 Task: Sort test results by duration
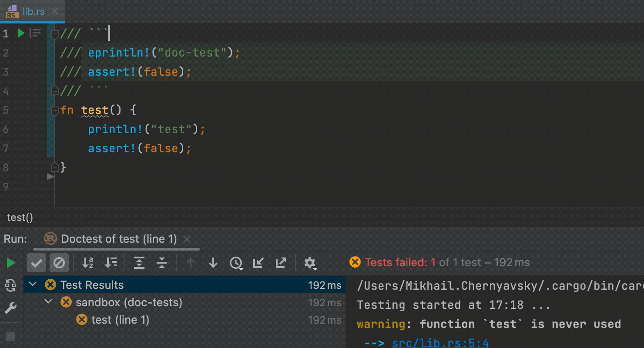coord(111,263)
